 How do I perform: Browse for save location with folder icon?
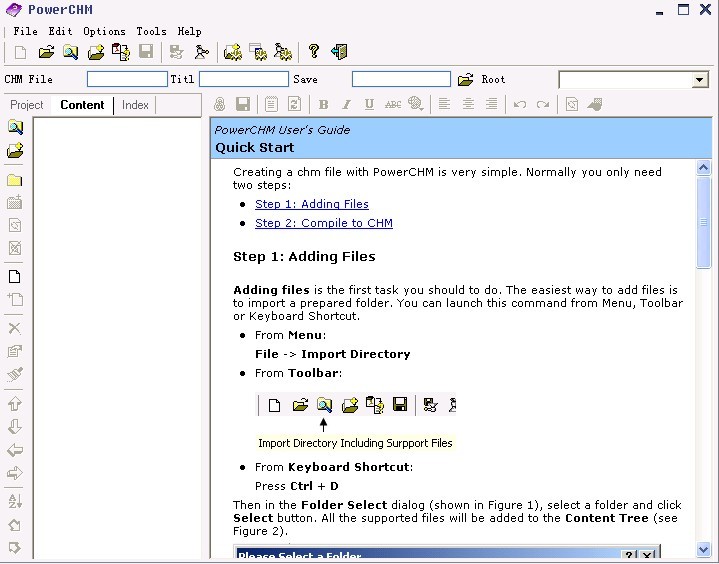(466, 80)
